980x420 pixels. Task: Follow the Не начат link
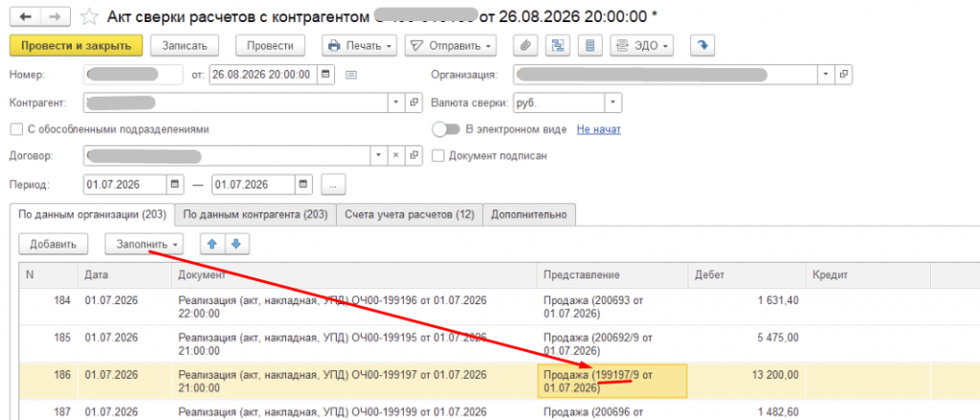coord(599,129)
